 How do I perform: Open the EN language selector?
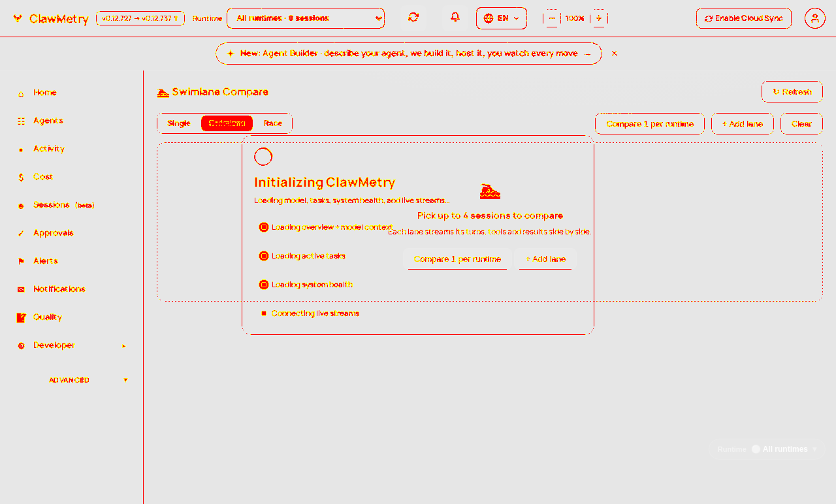coord(502,18)
